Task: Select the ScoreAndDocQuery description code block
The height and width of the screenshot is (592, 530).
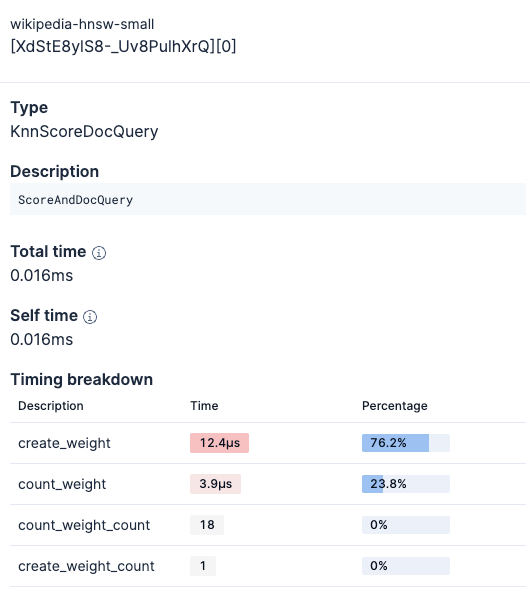Action: tap(268, 199)
